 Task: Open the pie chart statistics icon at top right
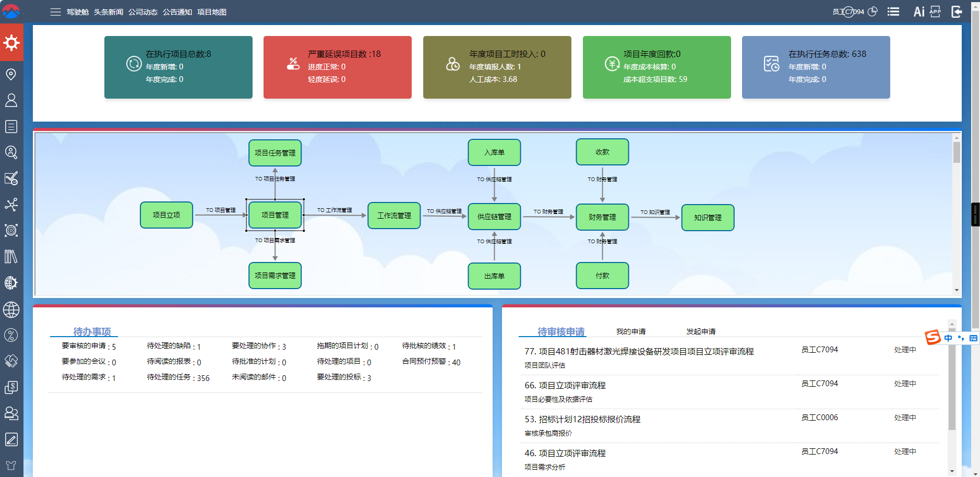873,11
